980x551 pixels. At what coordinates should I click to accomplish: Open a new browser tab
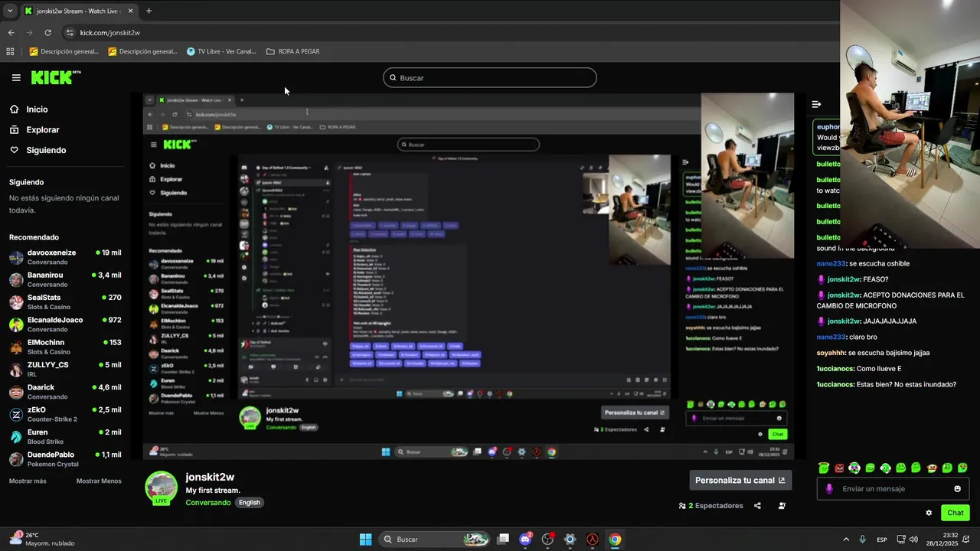149,11
